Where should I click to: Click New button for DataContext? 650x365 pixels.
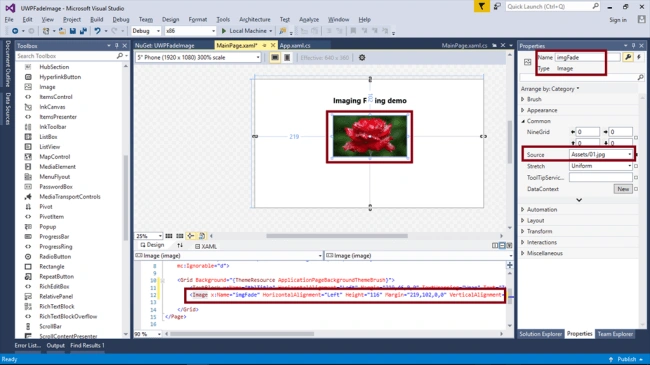point(623,189)
